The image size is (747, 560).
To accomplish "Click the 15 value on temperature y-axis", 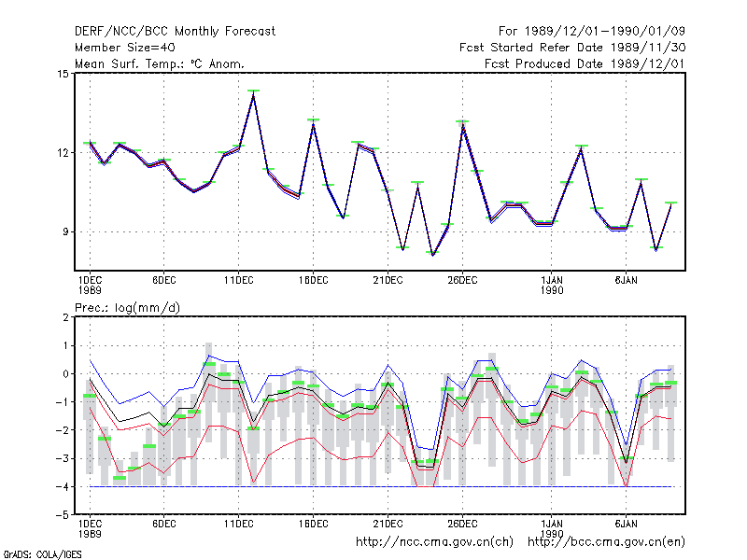I will pyautogui.click(x=63, y=74).
